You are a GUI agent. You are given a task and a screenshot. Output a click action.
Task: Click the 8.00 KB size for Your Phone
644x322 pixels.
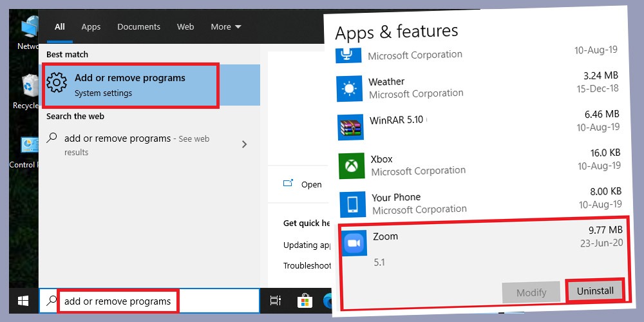tap(606, 191)
